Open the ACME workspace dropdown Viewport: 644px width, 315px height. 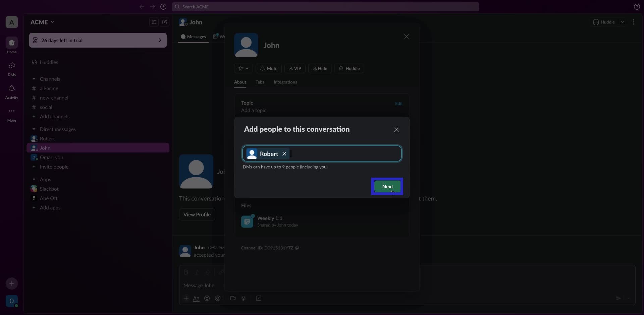click(x=42, y=22)
